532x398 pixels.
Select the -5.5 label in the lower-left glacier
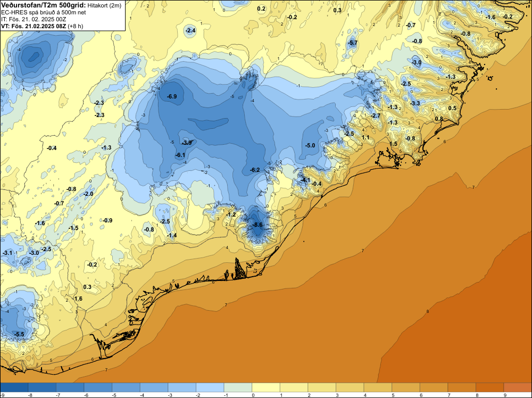[x=19, y=334]
